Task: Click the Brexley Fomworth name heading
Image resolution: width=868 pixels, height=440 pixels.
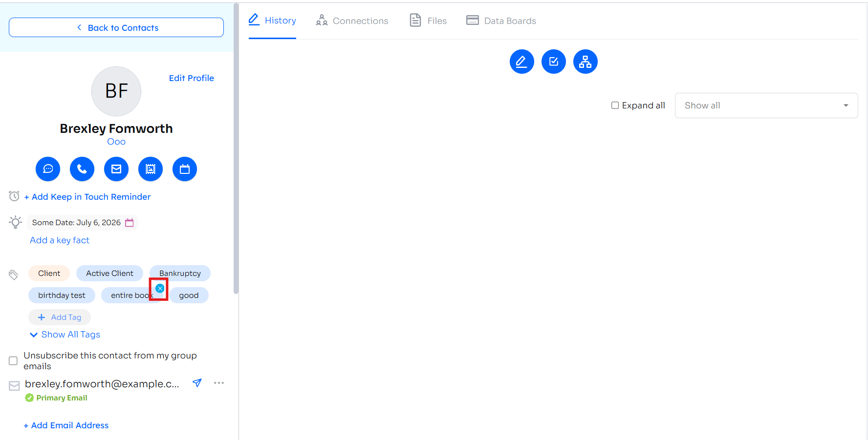Action: point(116,128)
